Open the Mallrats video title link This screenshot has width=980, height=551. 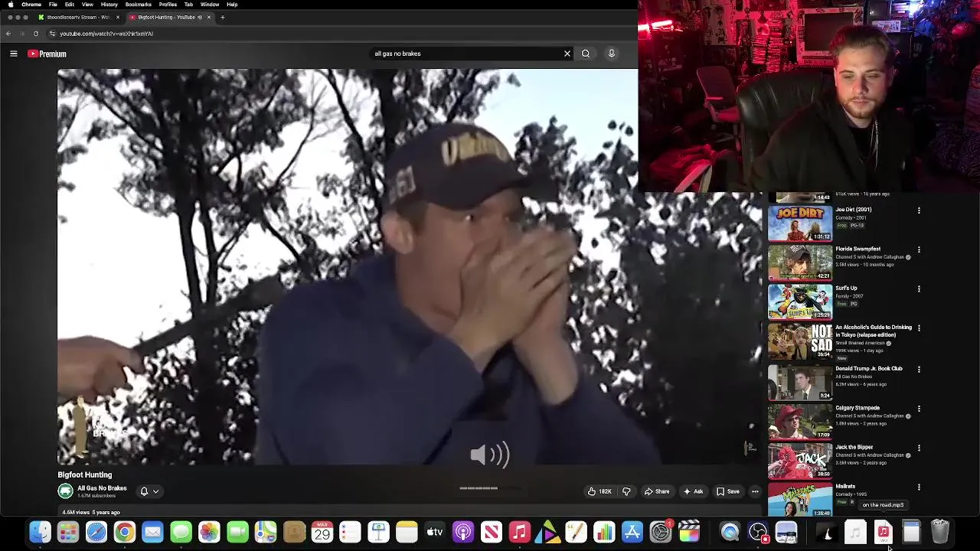pos(845,487)
